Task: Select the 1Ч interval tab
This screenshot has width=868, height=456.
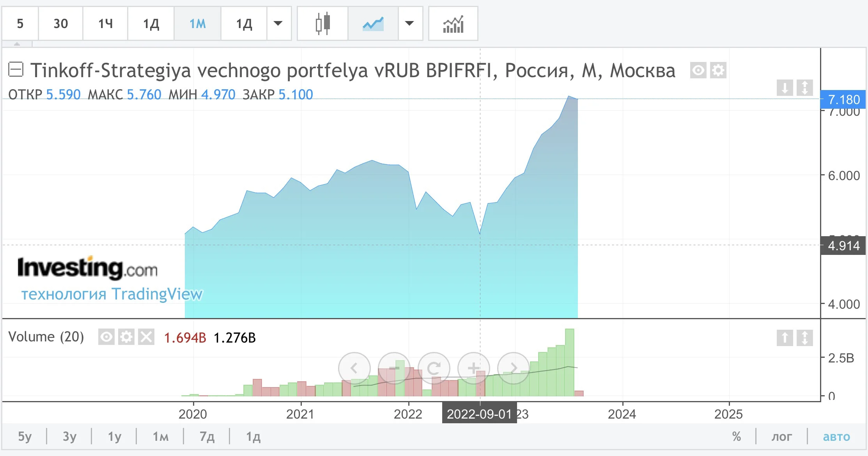Action: tap(105, 24)
